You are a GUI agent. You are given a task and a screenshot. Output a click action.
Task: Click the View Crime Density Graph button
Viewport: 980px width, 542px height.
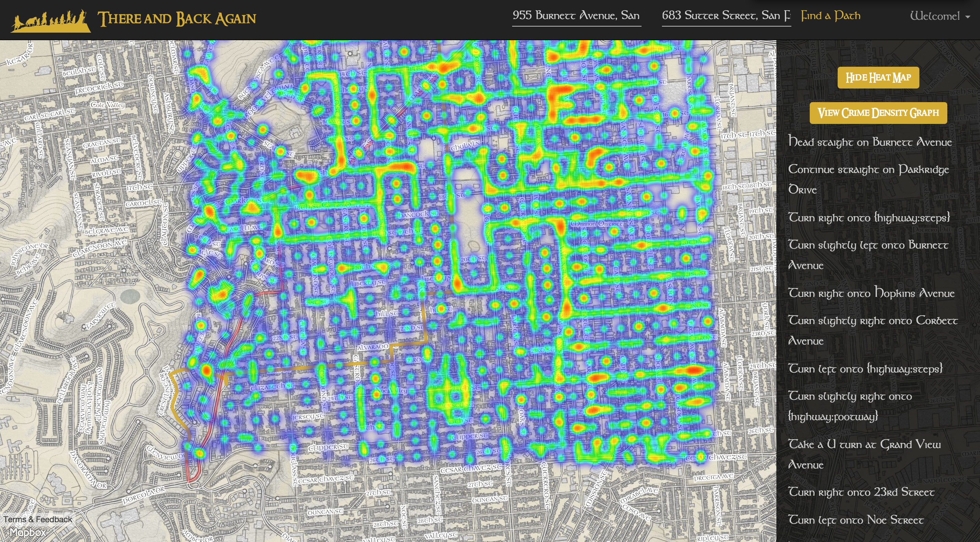coord(876,112)
